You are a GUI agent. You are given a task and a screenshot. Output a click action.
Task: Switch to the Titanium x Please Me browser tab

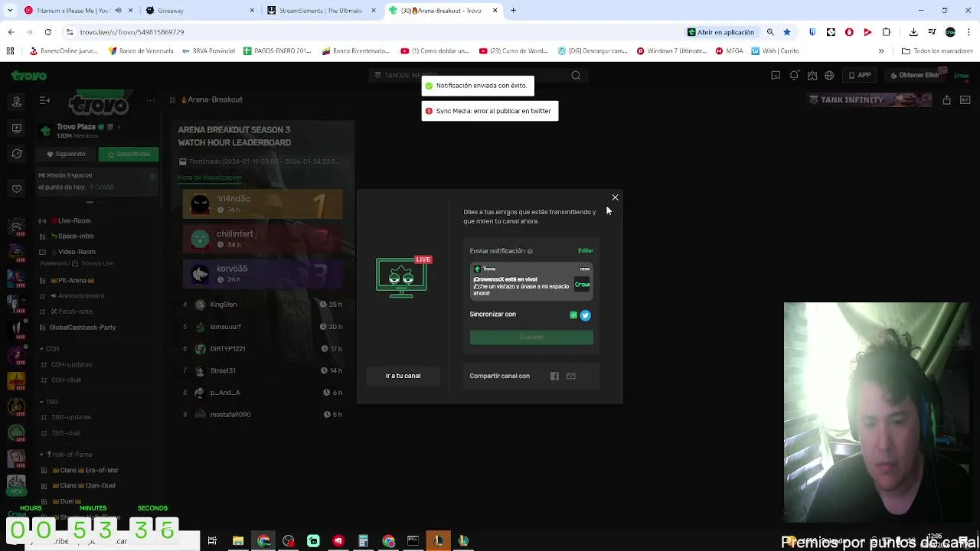[78, 11]
